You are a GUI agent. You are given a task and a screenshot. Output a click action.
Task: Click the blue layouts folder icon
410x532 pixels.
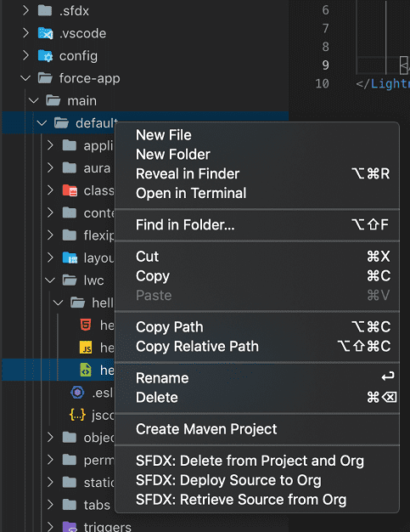point(70,258)
